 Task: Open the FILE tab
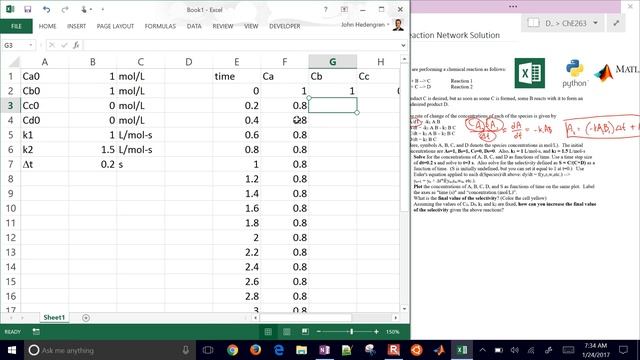click(x=16, y=26)
